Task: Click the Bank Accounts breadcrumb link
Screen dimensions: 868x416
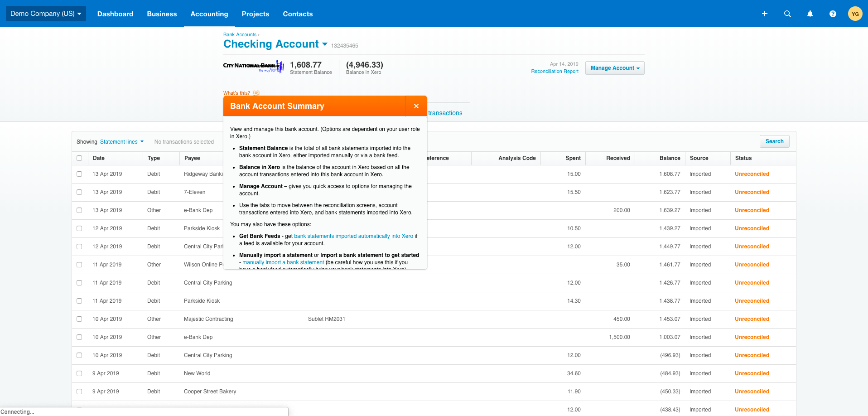Action: (240, 34)
